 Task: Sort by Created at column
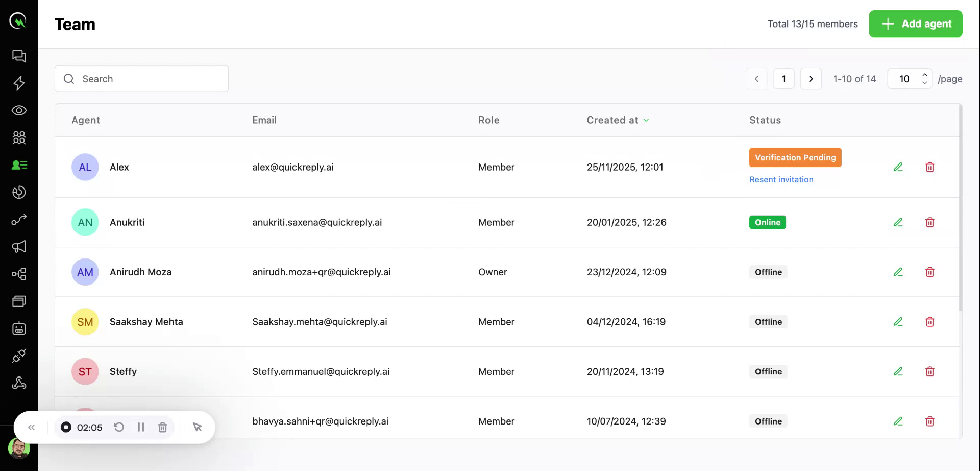coord(618,120)
